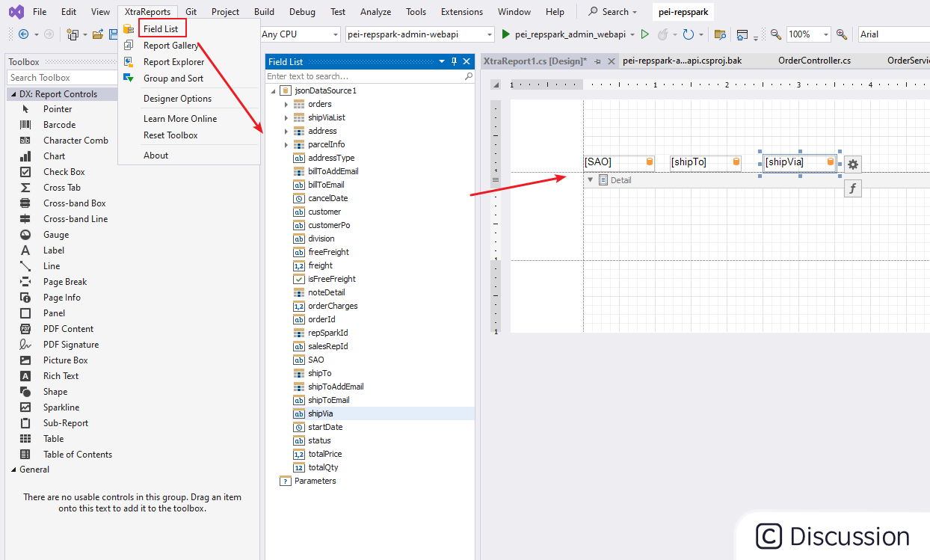Select the Label control
This screenshot has height=560, width=930.
point(54,250)
